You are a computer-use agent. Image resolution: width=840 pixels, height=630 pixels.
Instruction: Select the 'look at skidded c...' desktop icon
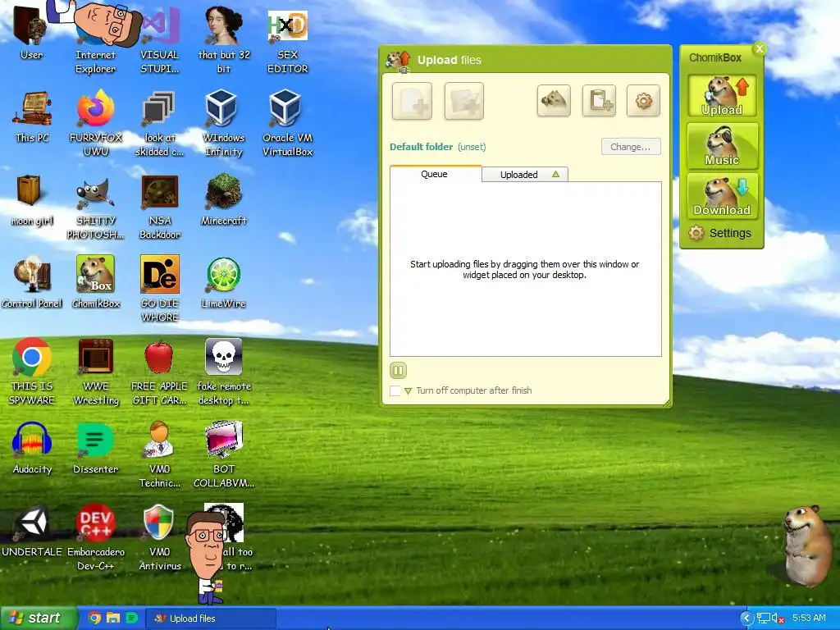159,123
